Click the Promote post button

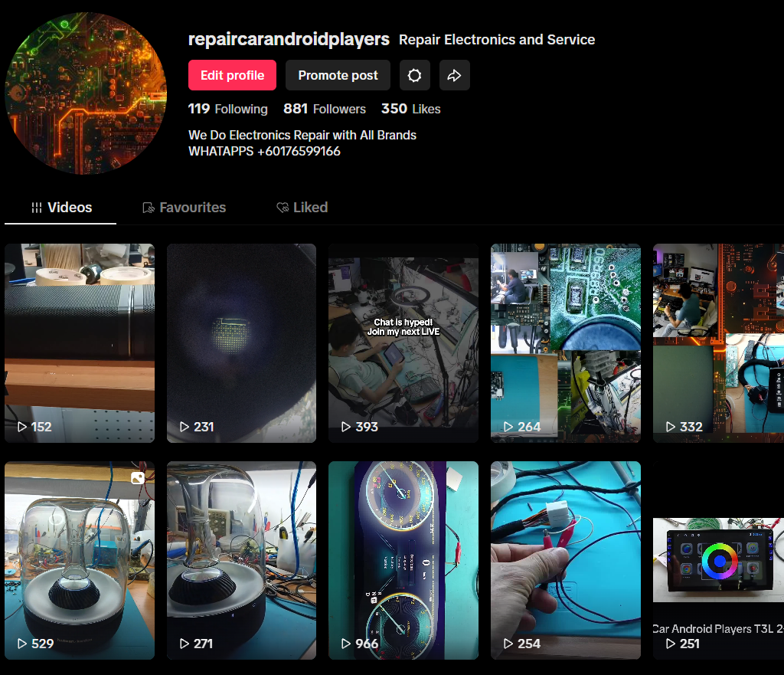[x=338, y=75]
